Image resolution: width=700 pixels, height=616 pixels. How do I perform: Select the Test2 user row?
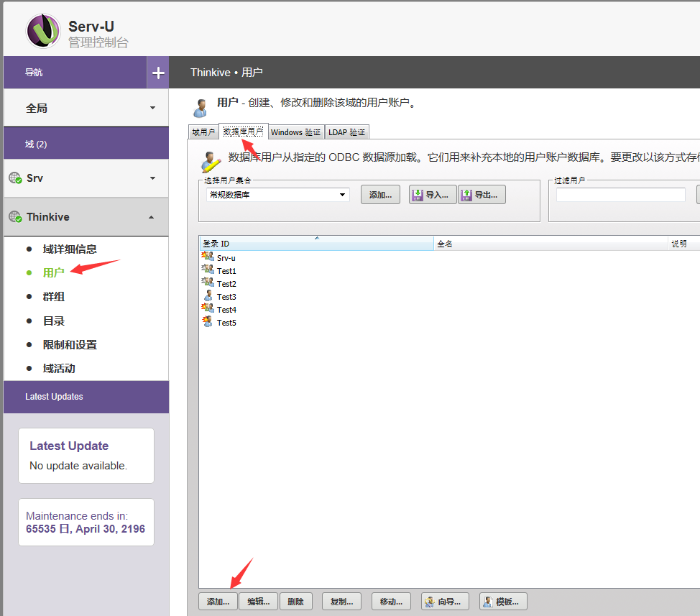450,283
